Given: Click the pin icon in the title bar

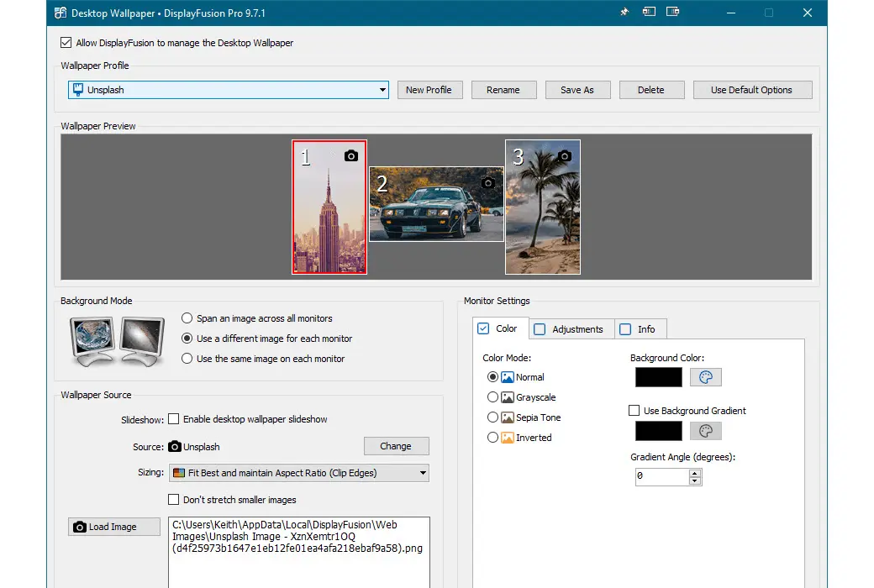Looking at the screenshot, I should pos(624,12).
